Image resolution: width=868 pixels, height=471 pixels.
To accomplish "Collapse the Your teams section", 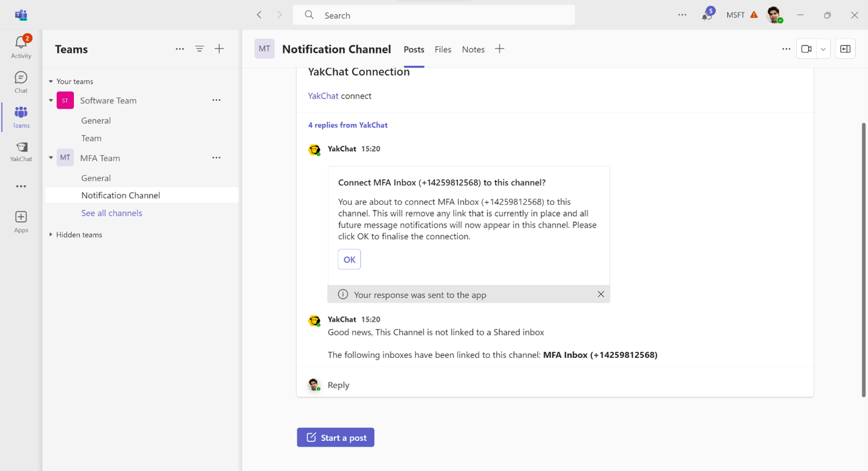I will (51, 81).
